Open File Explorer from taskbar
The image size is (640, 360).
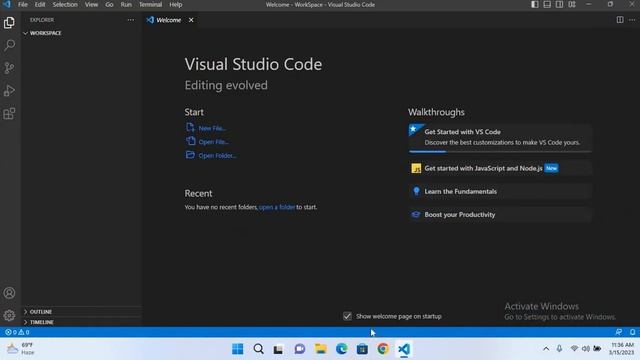coord(320,349)
